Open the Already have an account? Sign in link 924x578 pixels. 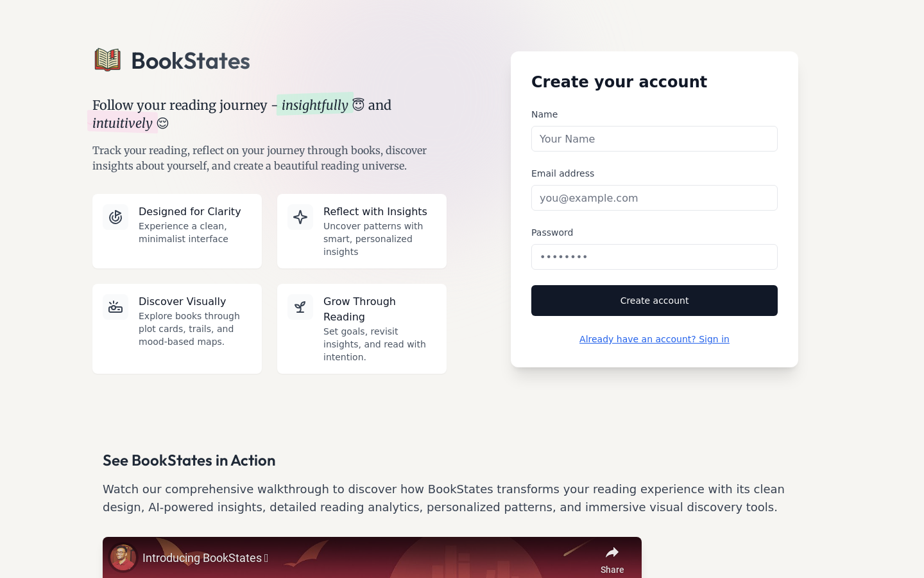coord(654,339)
